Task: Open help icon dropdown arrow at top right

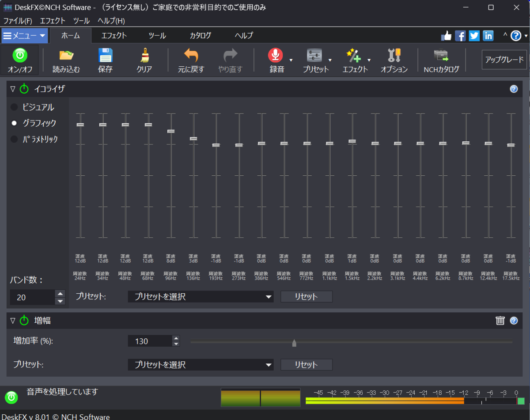Action: pyautogui.click(x=526, y=36)
